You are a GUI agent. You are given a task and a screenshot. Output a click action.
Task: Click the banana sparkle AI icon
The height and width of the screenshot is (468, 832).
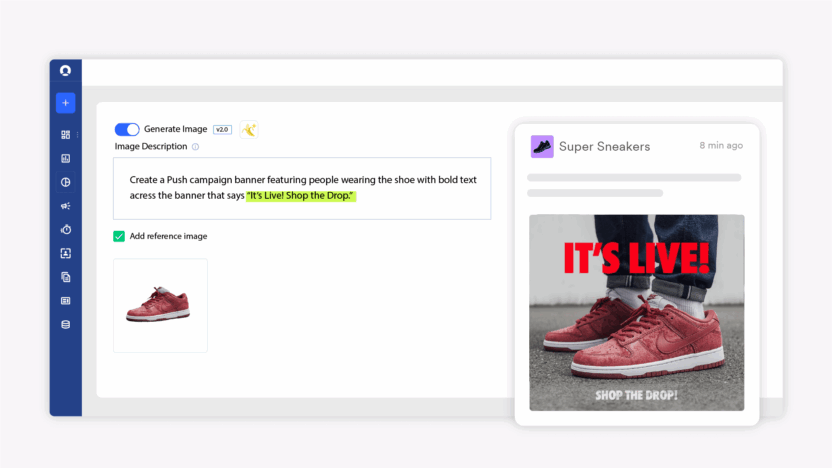249,129
